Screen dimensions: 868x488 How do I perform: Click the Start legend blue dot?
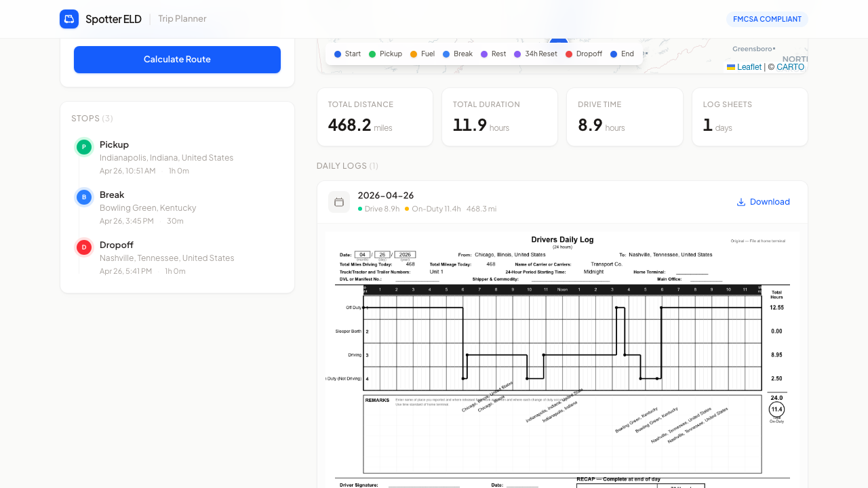click(338, 54)
